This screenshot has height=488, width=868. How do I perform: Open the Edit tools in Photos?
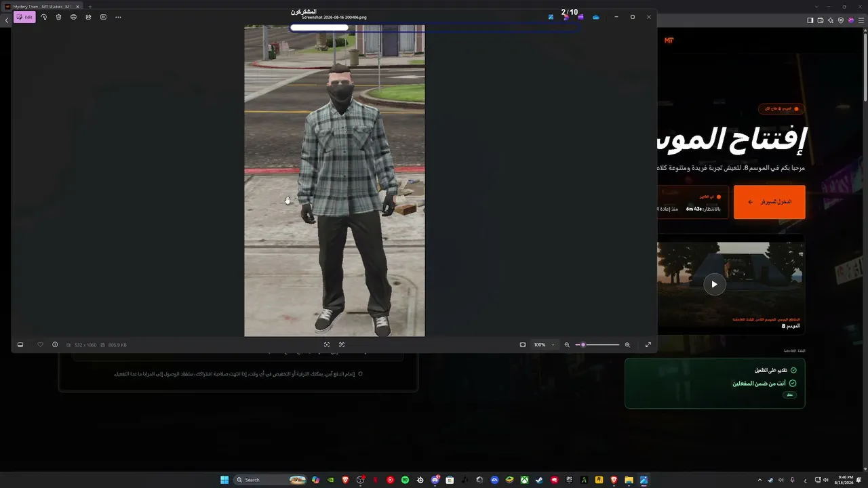click(x=24, y=17)
